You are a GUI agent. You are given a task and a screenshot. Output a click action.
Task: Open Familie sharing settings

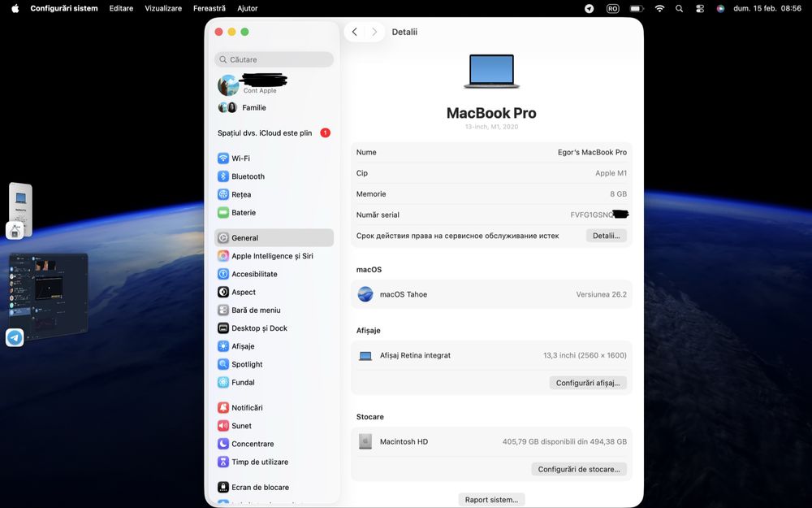[x=274, y=107]
